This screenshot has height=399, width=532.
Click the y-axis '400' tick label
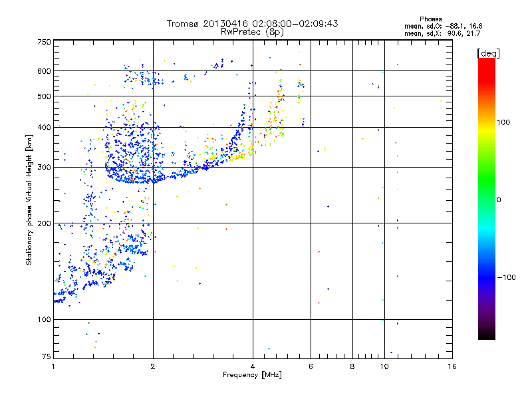(44, 127)
